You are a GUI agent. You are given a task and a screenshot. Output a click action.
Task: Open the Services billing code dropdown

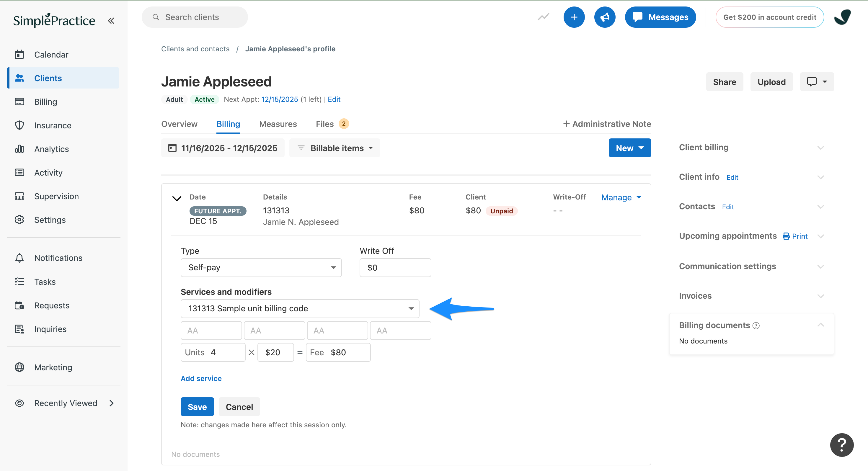pyautogui.click(x=300, y=309)
